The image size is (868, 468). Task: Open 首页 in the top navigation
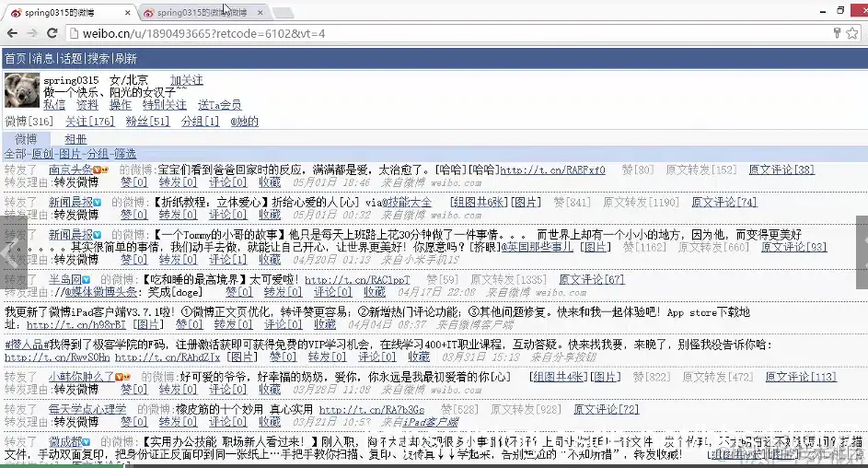tap(16, 58)
